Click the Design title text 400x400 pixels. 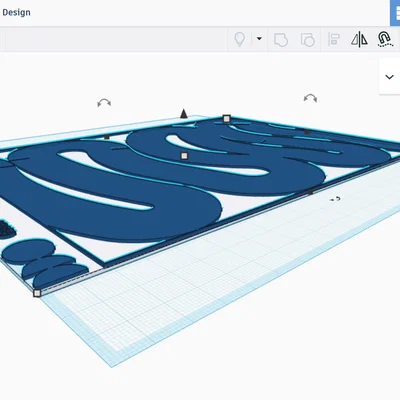coord(16,12)
